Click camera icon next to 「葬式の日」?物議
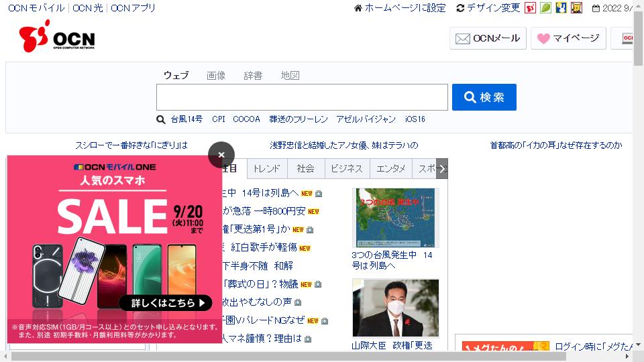644x362 pixels. (x=318, y=284)
